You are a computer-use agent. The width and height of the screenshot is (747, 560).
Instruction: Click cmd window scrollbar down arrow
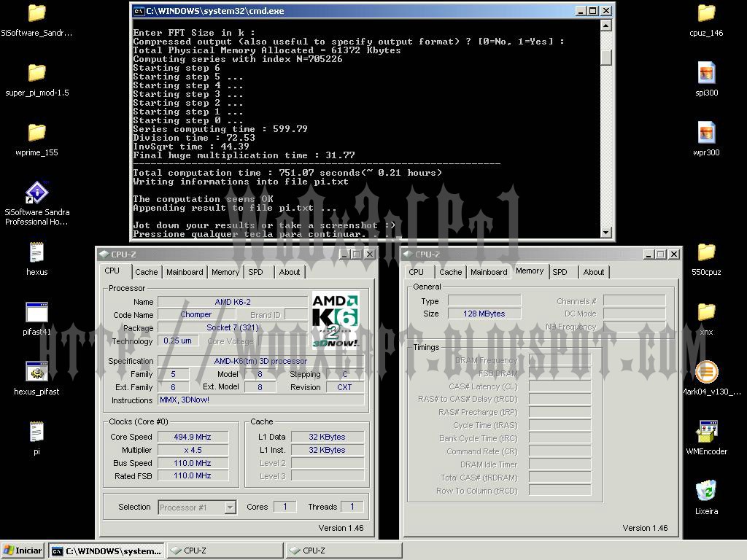606,233
